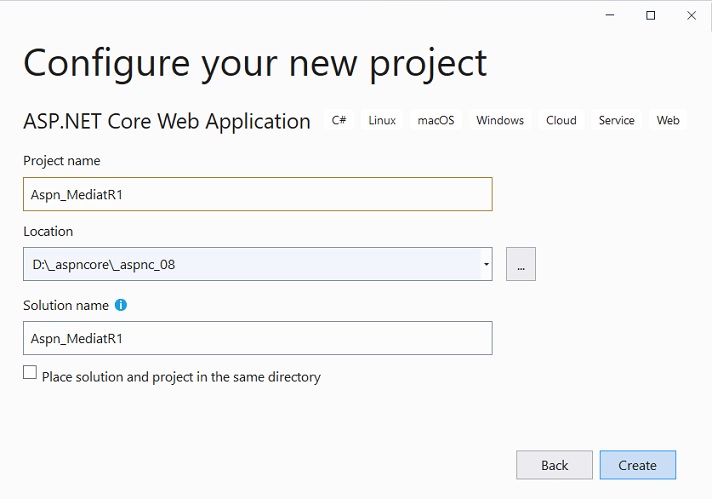Click the Solution name info icon

(121, 305)
